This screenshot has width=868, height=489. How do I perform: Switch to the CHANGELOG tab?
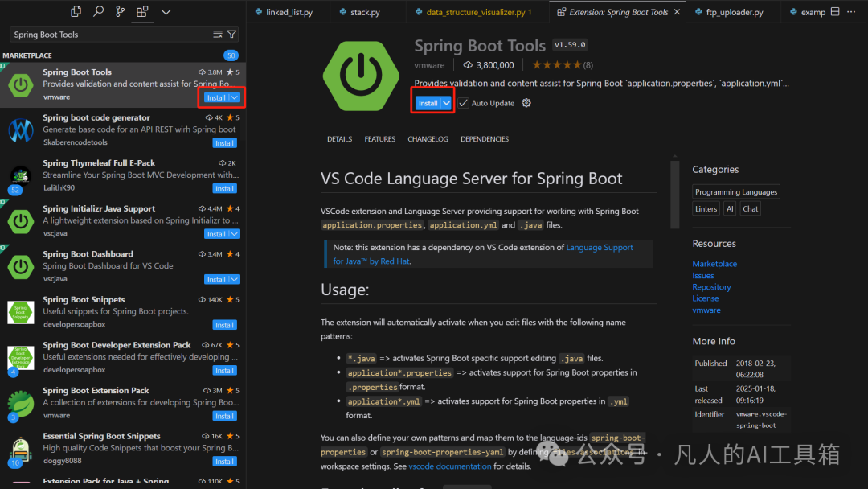[x=428, y=139]
